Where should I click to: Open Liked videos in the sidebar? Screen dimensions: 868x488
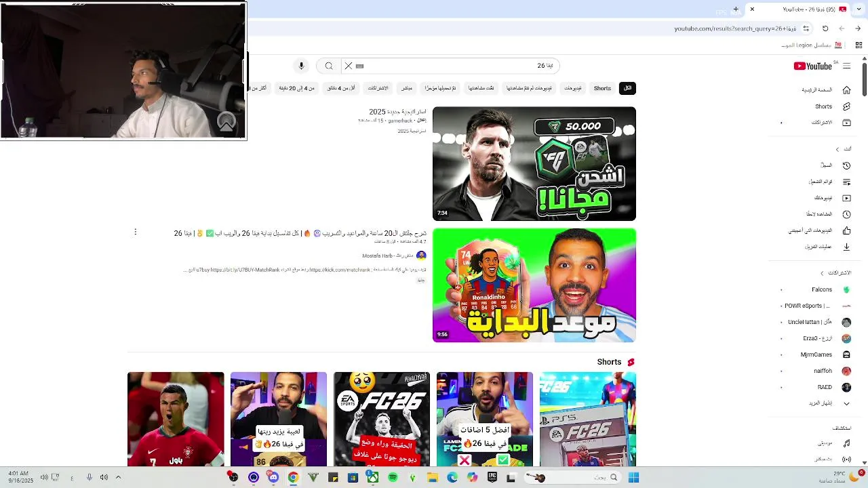point(818,230)
